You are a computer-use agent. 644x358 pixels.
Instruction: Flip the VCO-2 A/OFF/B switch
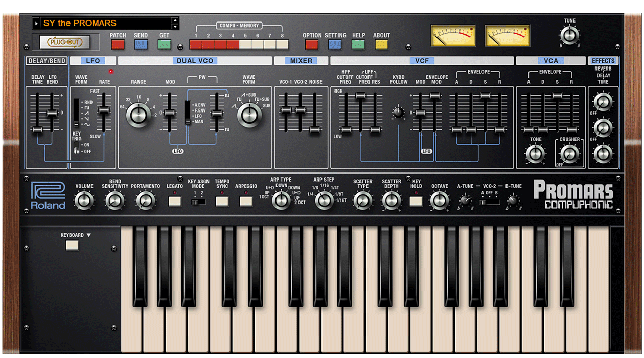[490, 202]
